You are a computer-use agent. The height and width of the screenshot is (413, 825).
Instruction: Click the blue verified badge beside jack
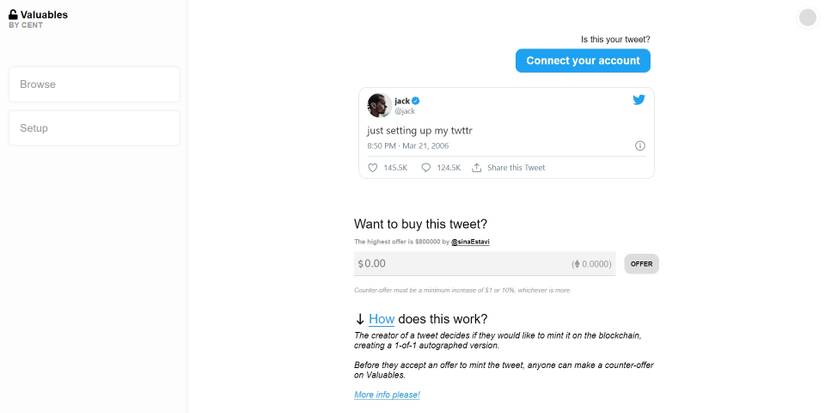416,101
